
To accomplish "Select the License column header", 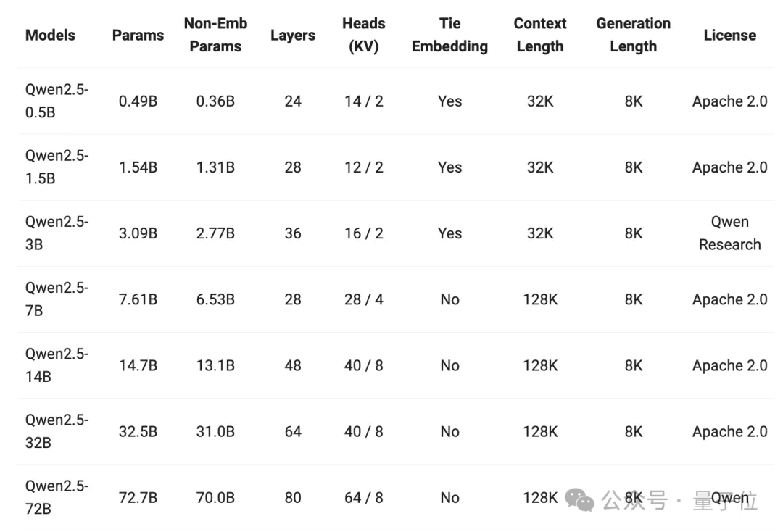I will tap(729, 35).
